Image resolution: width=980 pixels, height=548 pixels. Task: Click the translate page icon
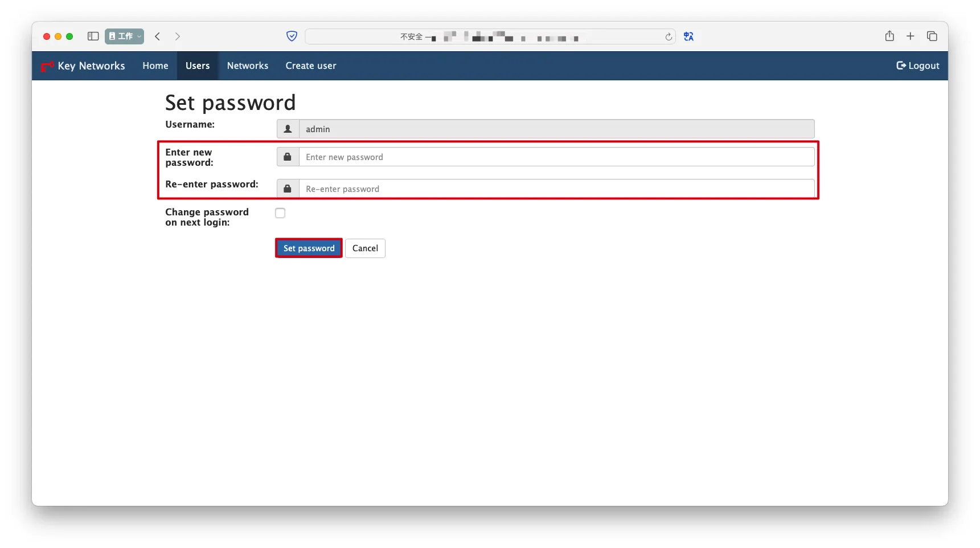pos(688,36)
